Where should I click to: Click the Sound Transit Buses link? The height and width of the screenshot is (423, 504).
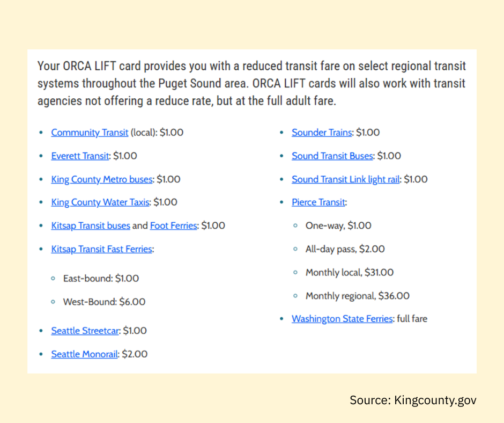332,156
